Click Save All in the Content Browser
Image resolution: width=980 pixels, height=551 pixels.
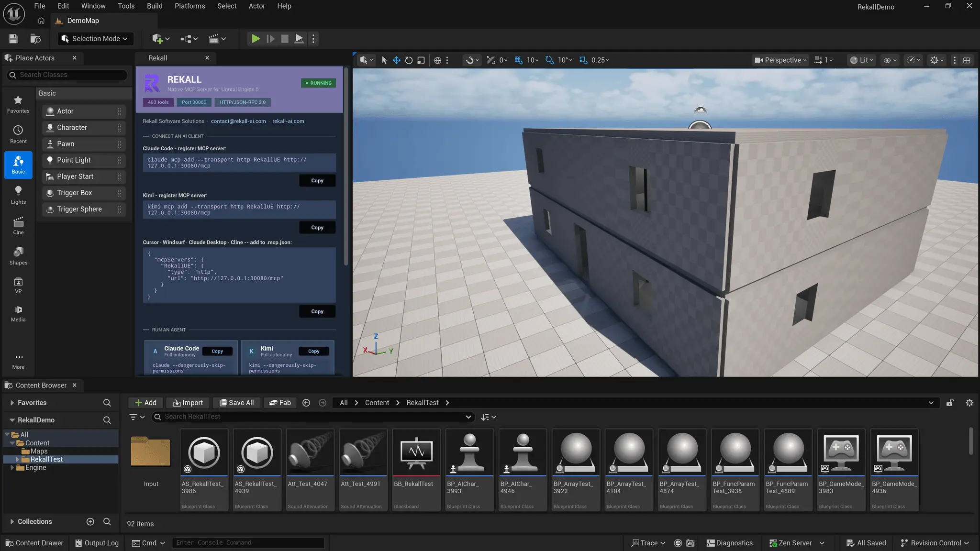pyautogui.click(x=236, y=403)
